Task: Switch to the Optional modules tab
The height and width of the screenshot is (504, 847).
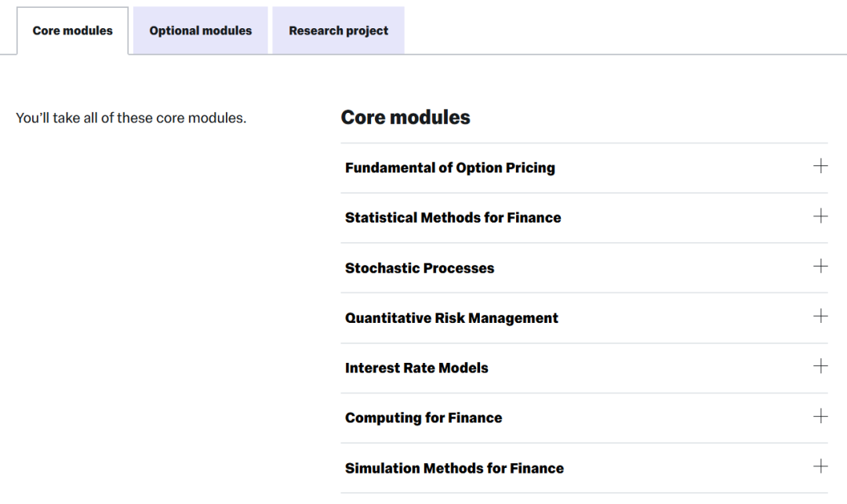Action: (201, 31)
